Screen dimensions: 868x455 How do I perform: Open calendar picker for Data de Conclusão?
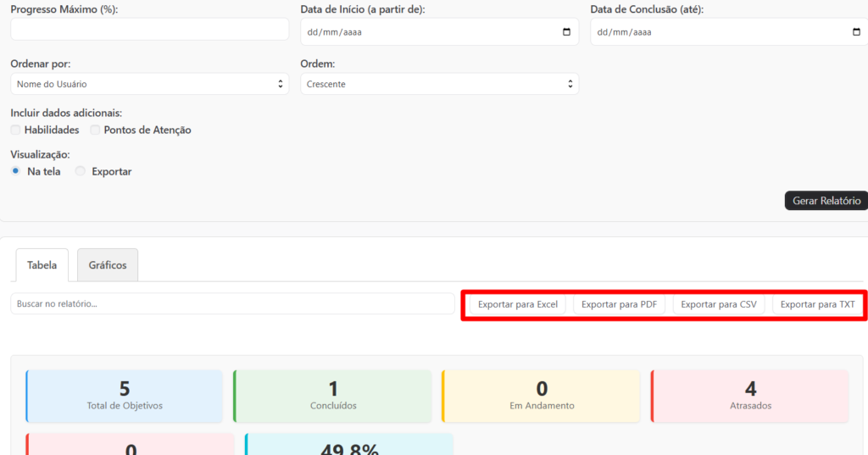coord(855,32)
